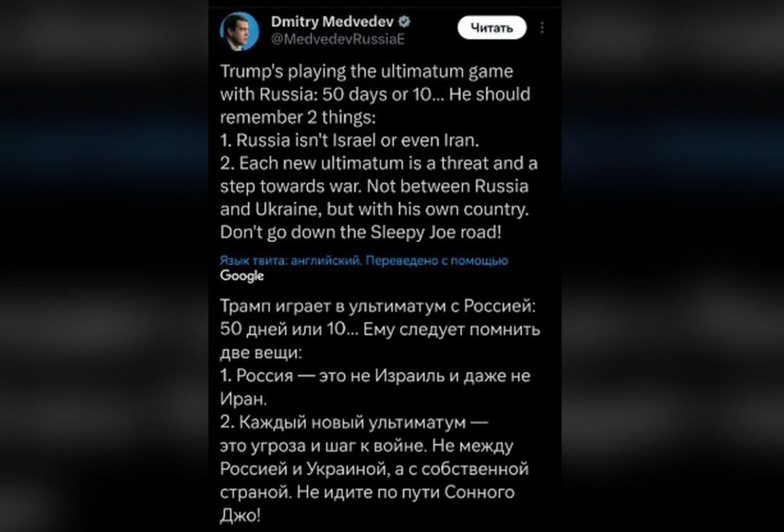Click the line это угроза и шаг к войне

coord(367,445)
